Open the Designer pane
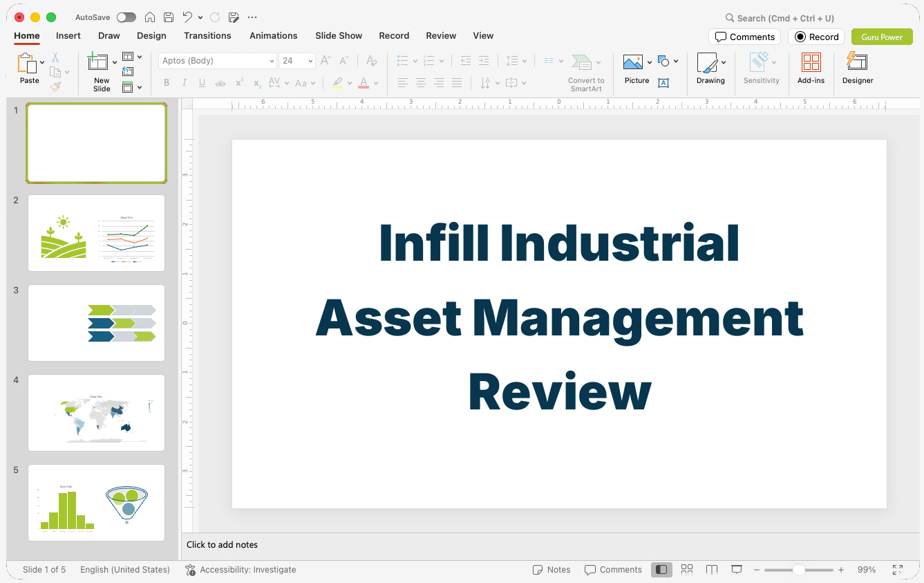The width and height of the screenshot is (924, 583). pos(858,68)
